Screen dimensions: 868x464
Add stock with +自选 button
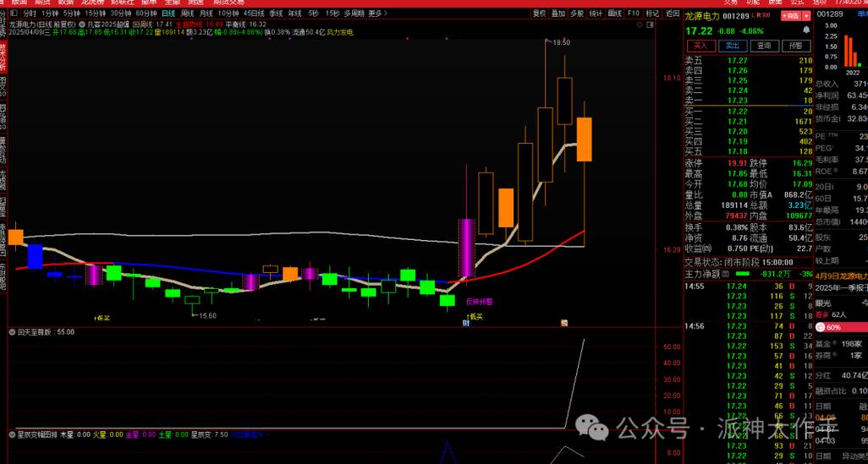[x=790, y=15]
